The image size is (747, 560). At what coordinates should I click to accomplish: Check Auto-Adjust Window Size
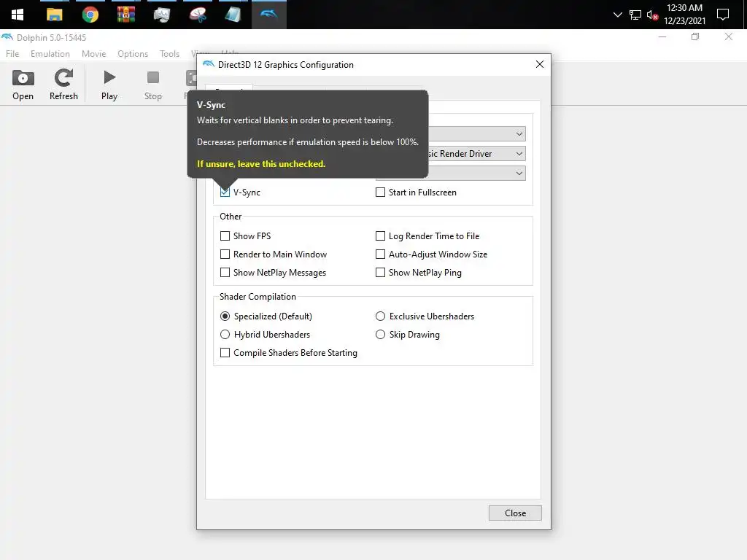(380, 254)
